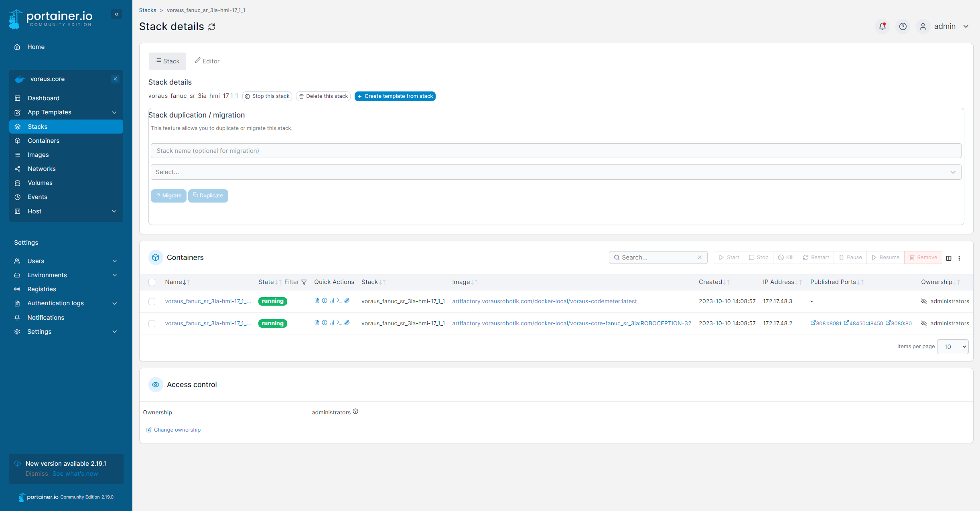This screenshot has height=511, width=980.
Task: Click Create template from stack button
Action: [395, 96]
